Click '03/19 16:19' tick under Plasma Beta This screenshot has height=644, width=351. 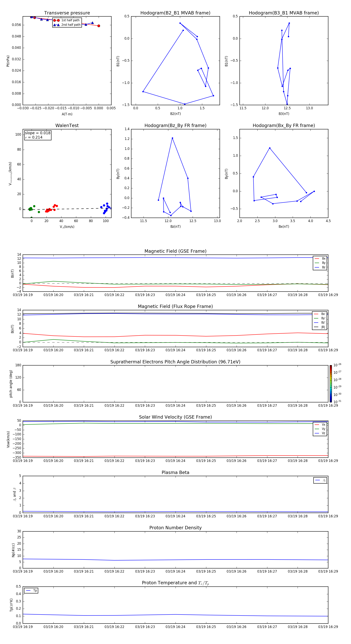coord(23,516)
